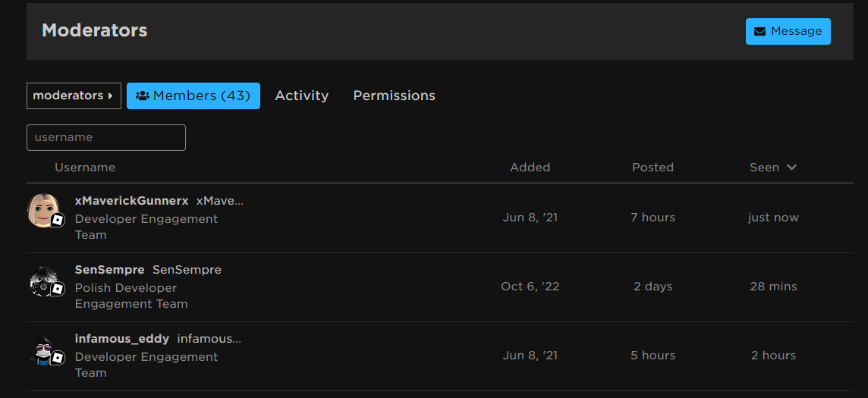Open xMaverickGunnerx's profile link
Viewport: 868px width, 398px height.
click(131, 201)
